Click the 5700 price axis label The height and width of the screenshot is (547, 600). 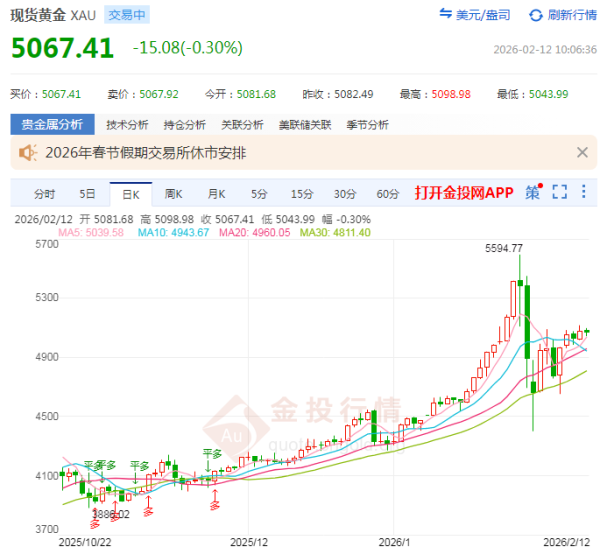pos(47,244)
